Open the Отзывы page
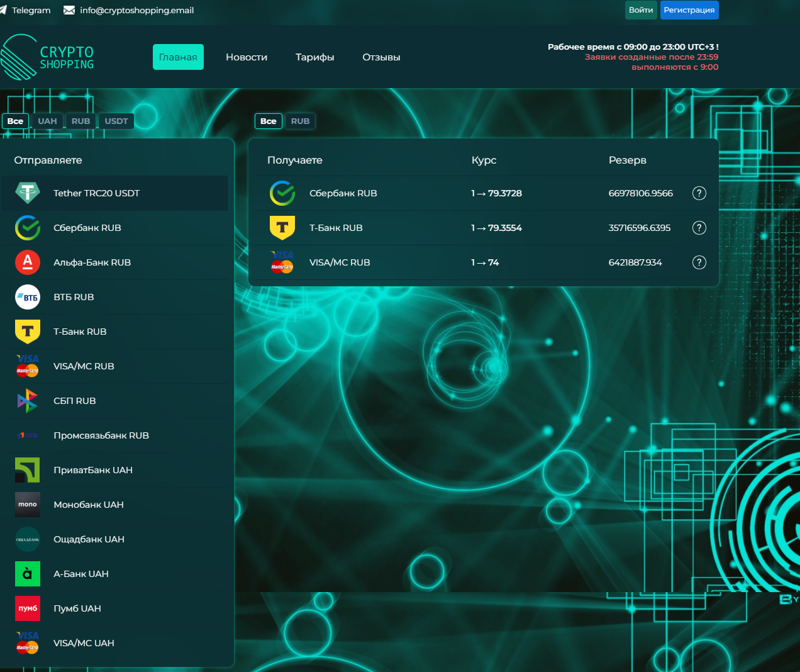This screenshot has width=800, height=672. (x=381, y=57)
